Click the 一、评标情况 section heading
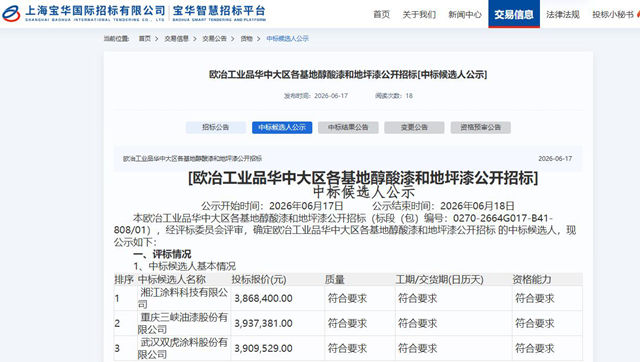This screenshot has height=362, width=640. click(x=162, y=254)
